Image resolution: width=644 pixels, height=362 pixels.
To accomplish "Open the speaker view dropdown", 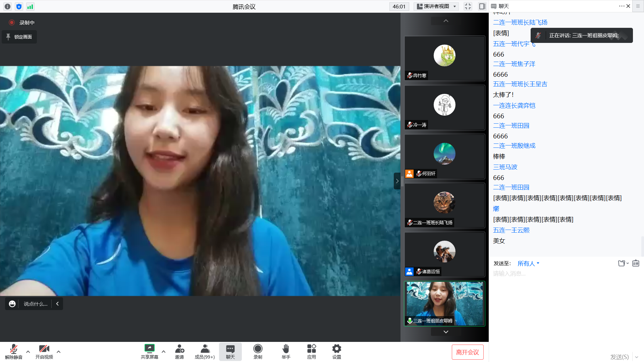I will (436, 6).
